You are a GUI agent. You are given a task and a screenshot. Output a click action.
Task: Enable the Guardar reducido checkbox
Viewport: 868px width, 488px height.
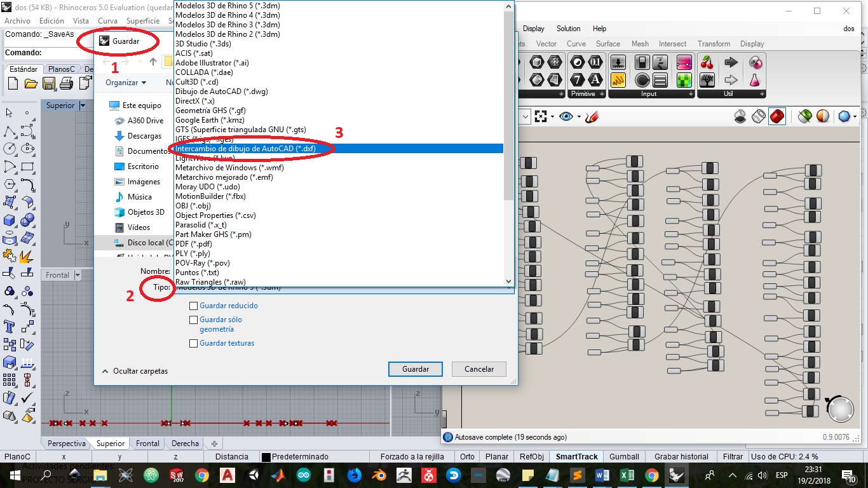point(194,306)
